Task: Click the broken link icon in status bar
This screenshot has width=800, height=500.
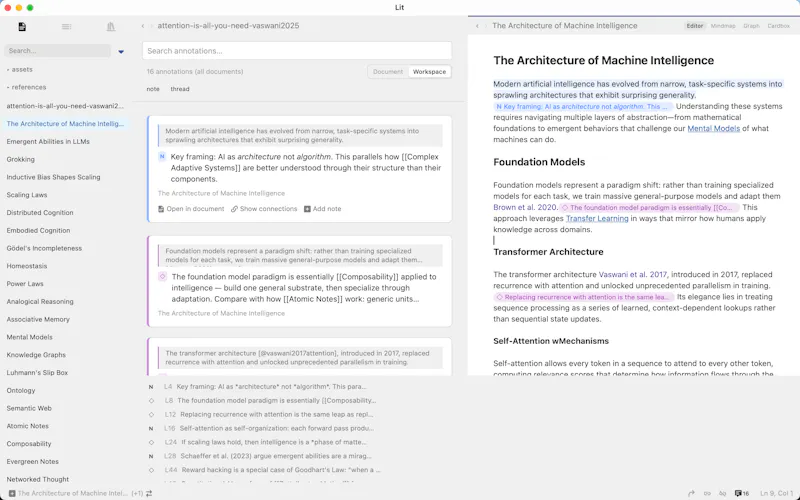Action: pos(722,493)
